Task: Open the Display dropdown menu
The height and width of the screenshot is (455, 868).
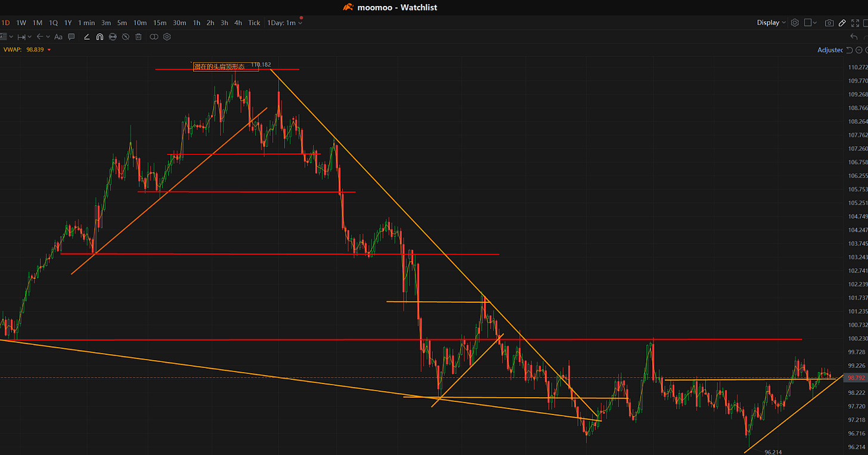Action: (x=771, y=23)
